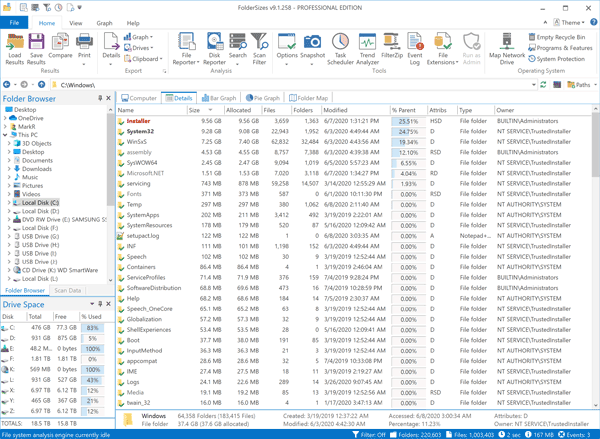Viewport: 600px width, 439px height.
Task: Click the green rescan refresh icon
Action: (x=543, y=85)
